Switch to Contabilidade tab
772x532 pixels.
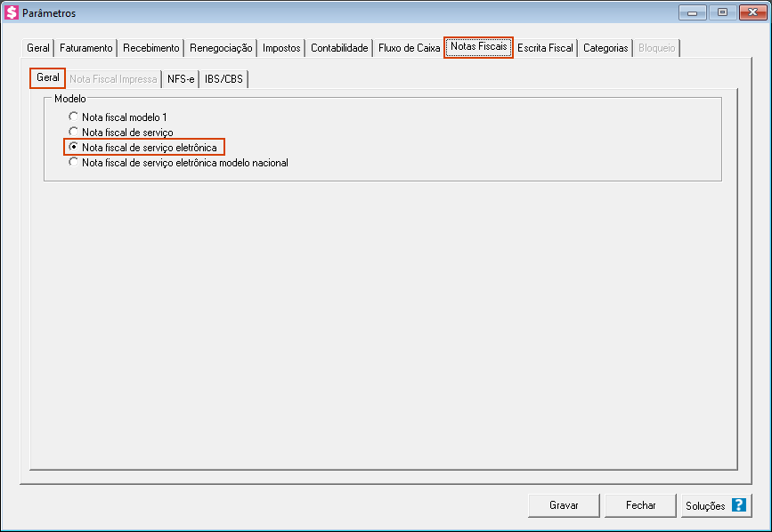tap(339, 48)
